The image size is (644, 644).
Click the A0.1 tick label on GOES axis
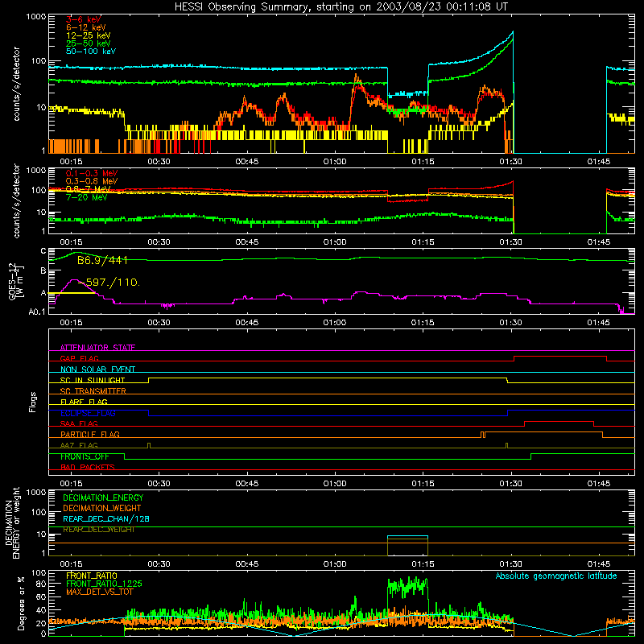click(x=37, y=312)
